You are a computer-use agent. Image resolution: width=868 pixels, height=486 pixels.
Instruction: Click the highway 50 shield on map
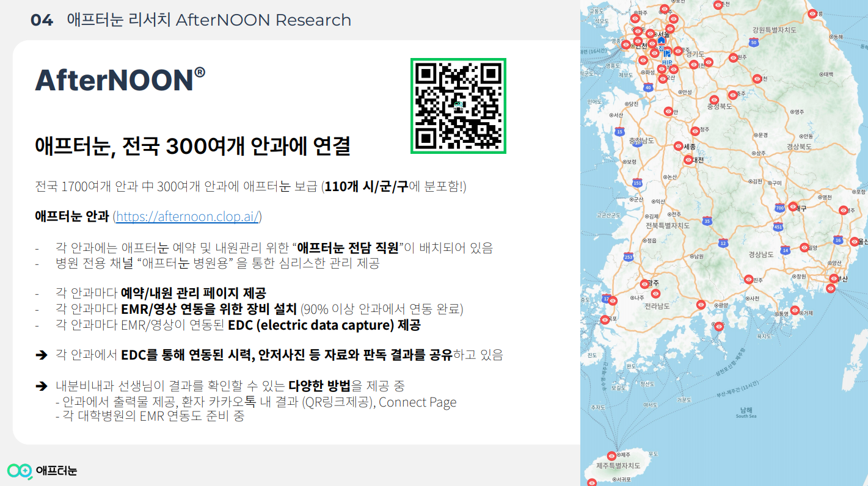coord(754,42)
